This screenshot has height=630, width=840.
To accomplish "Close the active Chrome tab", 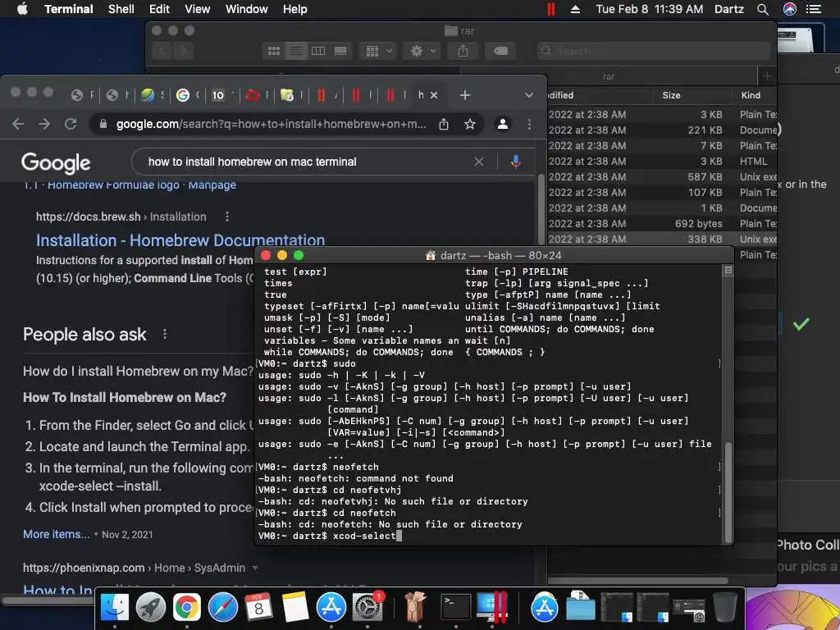I will tap(434, 95).
